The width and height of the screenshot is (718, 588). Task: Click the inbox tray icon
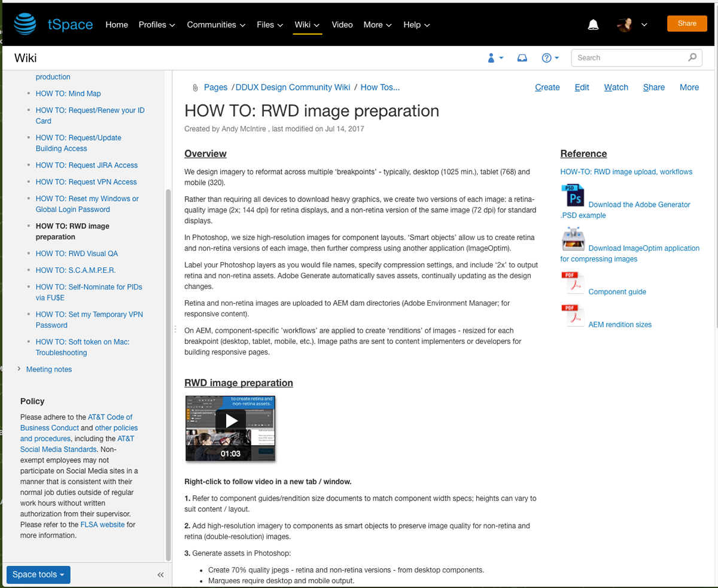pyautogui.click(x=522, y=58)
